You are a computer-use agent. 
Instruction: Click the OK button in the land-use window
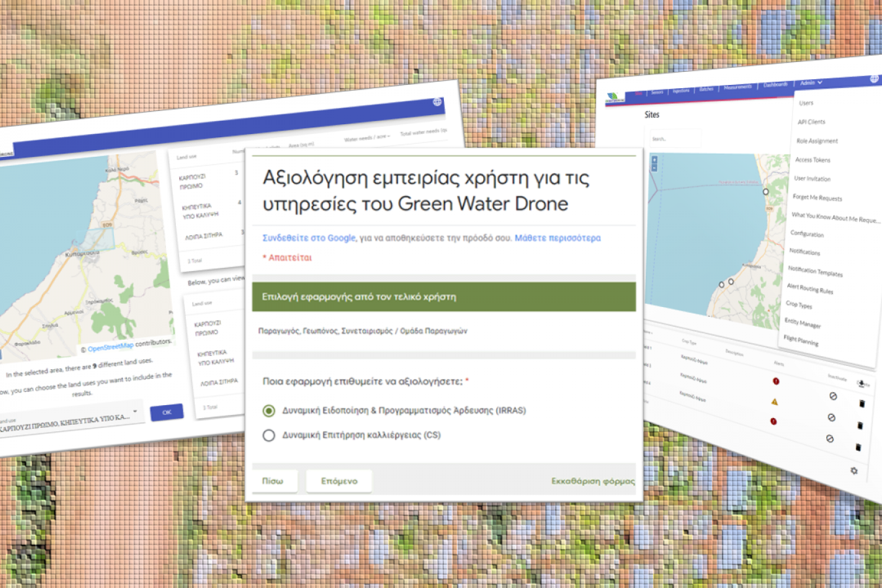(166, 412)
